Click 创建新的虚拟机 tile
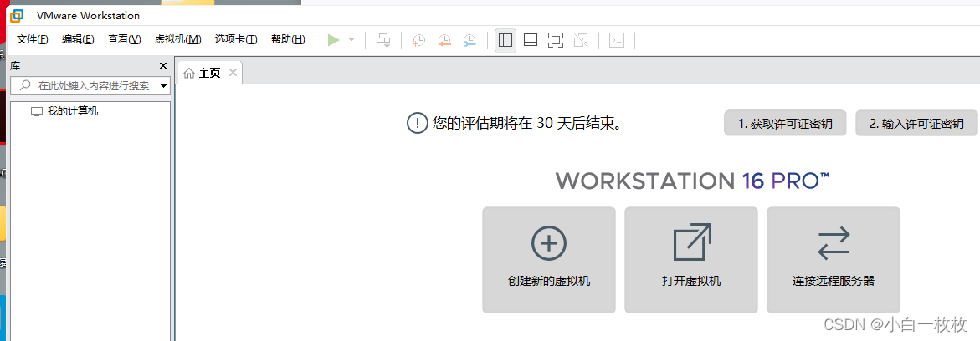 click(549, 260)
